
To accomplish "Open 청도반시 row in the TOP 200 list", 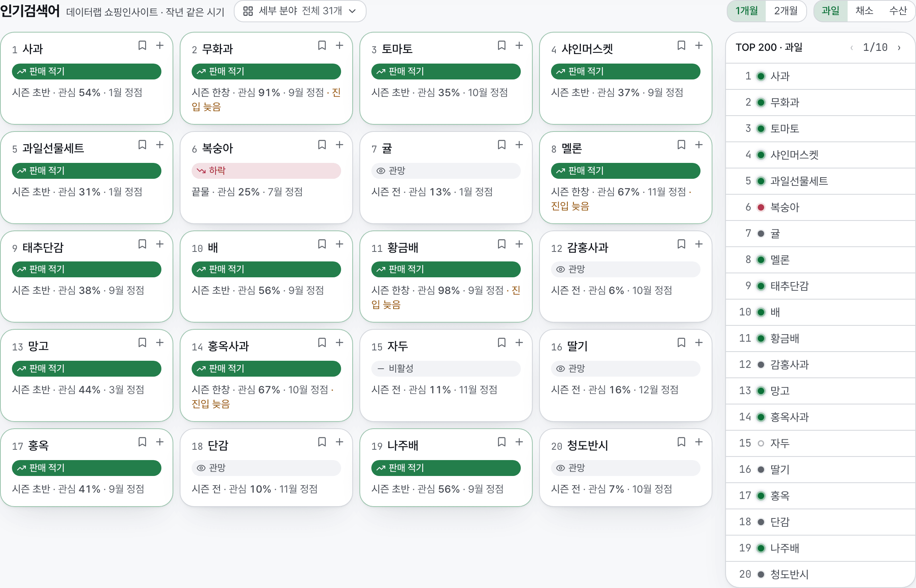I will pyautogui.click(x=821, y=574).
